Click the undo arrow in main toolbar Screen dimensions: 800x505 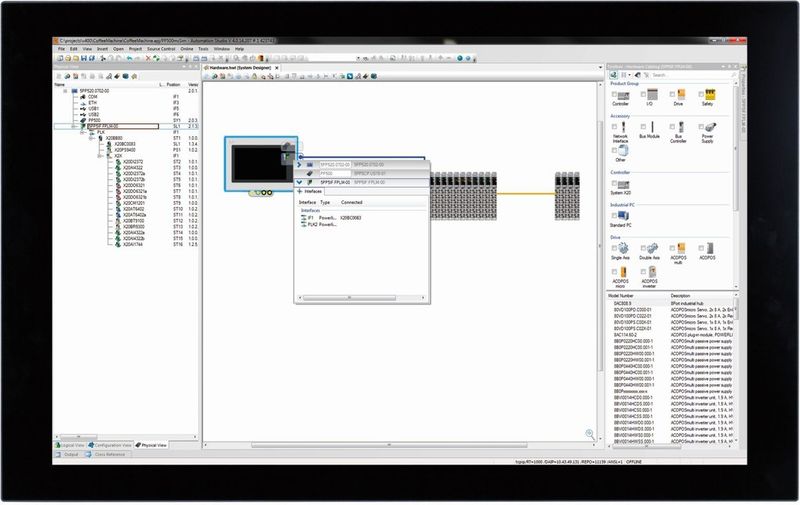(x=129, y=58)
